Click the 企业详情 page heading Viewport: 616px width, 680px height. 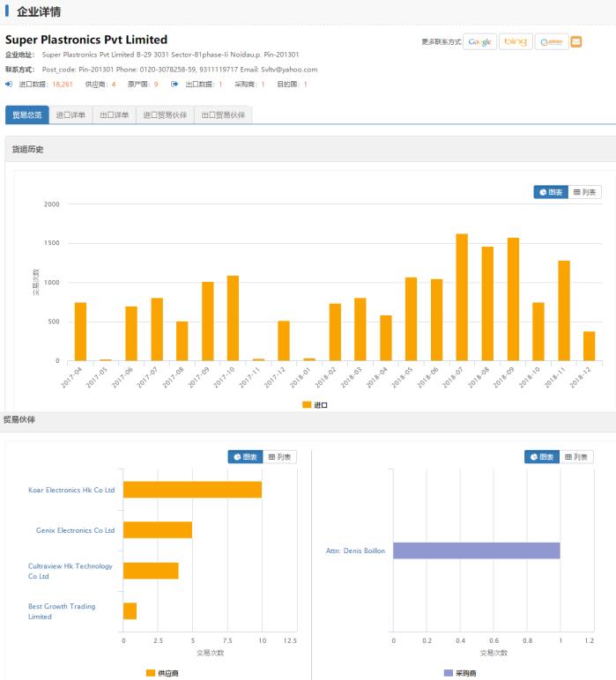click(39, 11)
